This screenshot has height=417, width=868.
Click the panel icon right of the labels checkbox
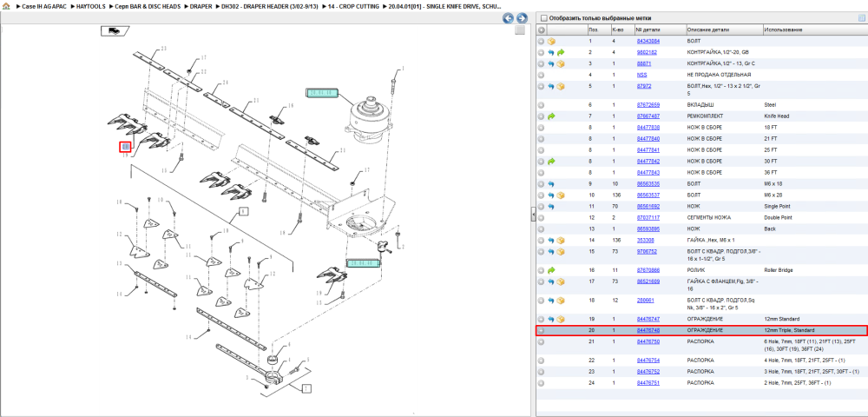point(861,17)
